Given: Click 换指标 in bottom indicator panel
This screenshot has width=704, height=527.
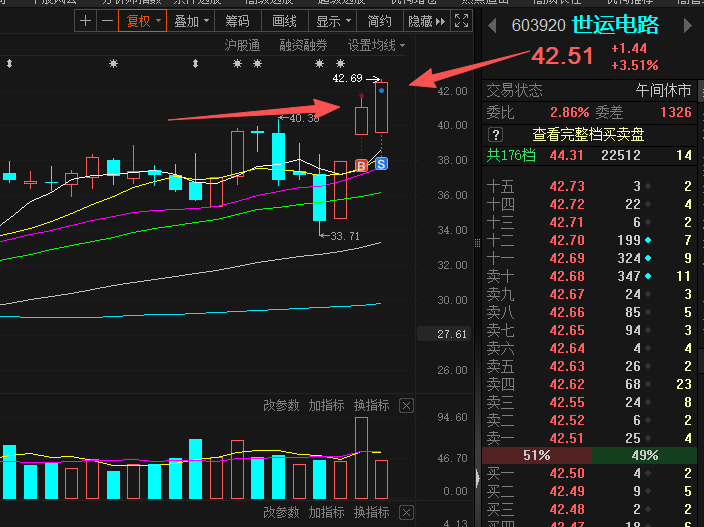Looking at the screenshot, I should click(x=371, y=512).
